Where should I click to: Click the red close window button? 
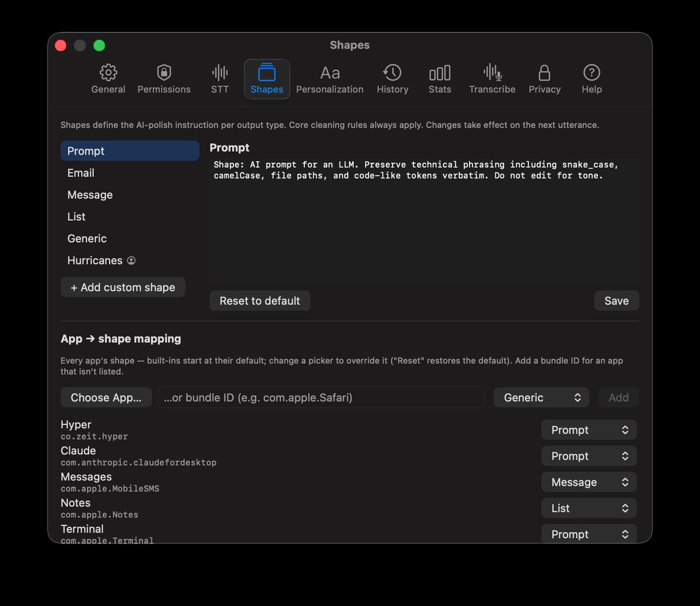coord(61,46)
